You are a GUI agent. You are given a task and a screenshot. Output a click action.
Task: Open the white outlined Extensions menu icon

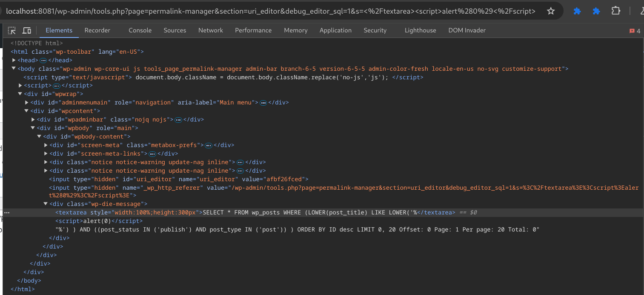(615, 11)
